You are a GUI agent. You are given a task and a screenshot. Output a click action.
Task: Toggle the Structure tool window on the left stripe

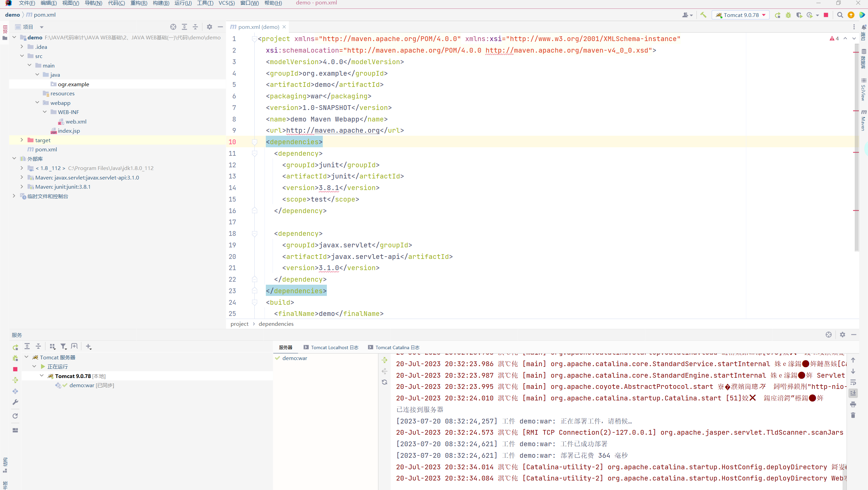click(5, 465)
